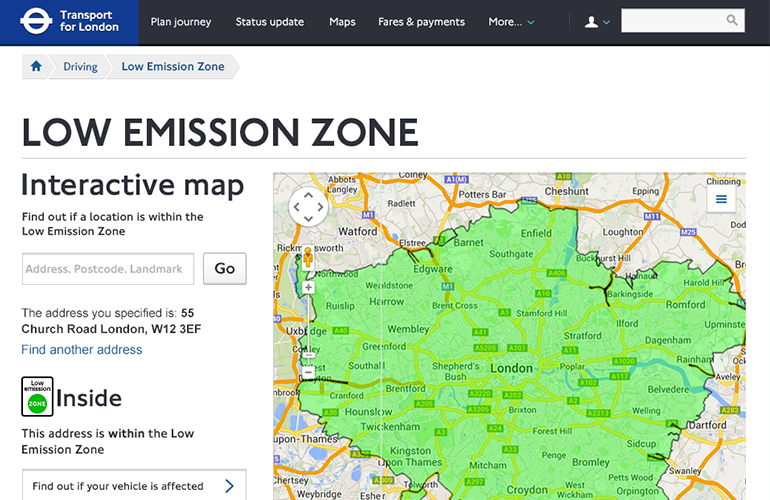Screen dimensions: 770x500
Task: Pan the map right with arrow control
Action: tap(320, 208)
